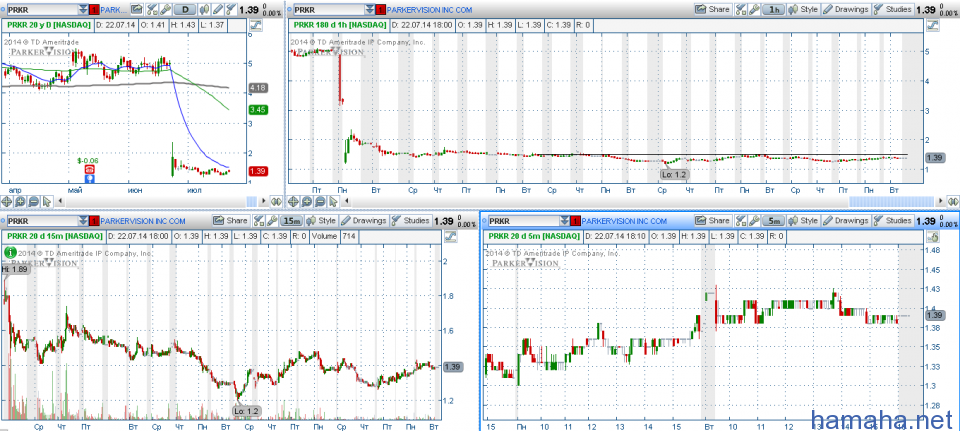Image resolution: width=960 pixels, height=431 pixels.
Task: Open PARKERVISION INC COM link in 1h chart
Action: point(429,10)
